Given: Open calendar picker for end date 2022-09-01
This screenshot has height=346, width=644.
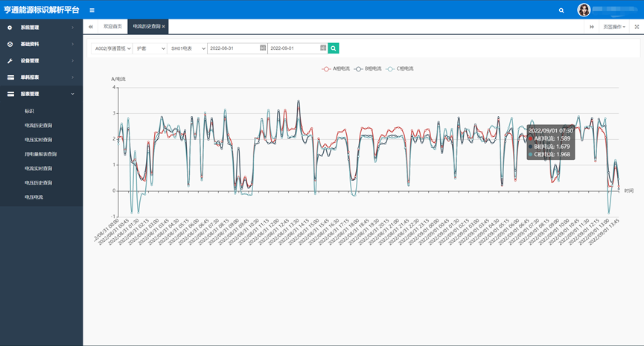Looking at the screenshot, I should coord(323,48).
